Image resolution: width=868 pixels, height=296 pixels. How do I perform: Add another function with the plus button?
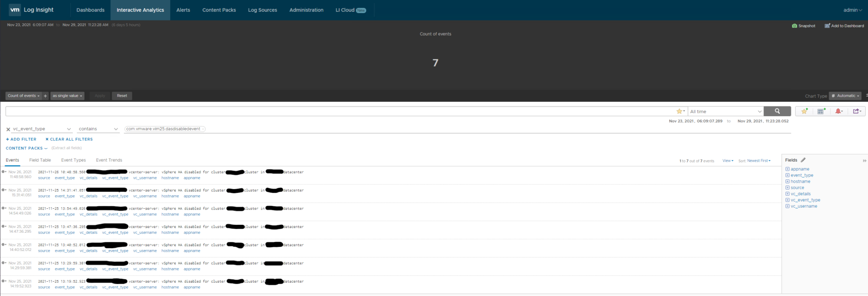pos(45,96)
